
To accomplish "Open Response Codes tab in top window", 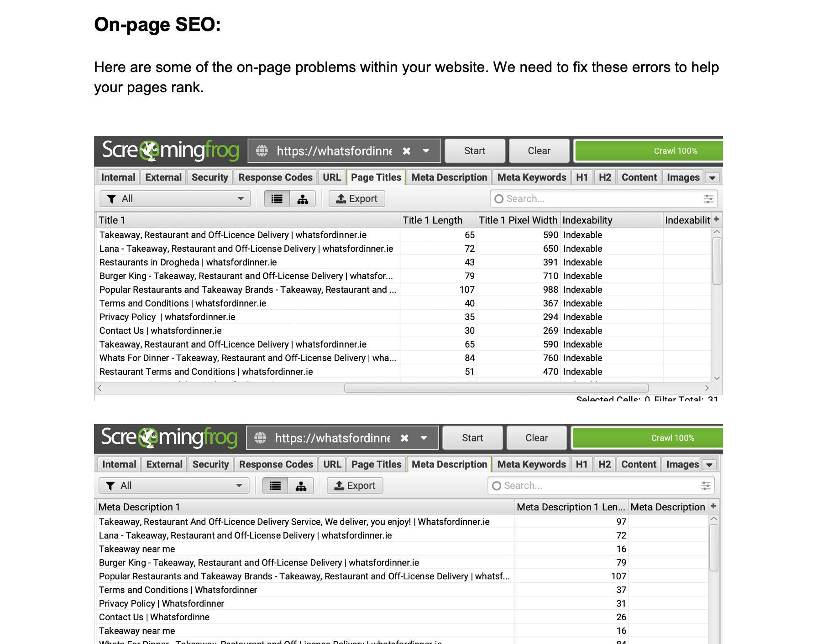I will click(275, 177).
